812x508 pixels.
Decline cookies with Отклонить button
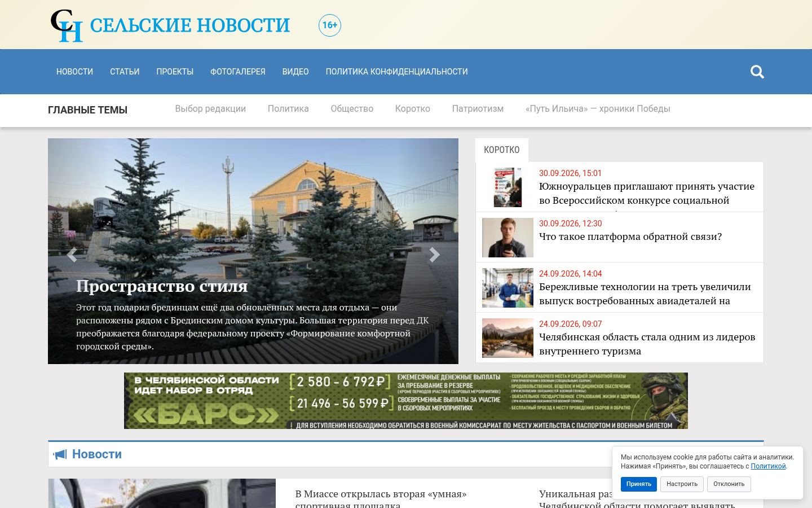(x=729, y=484)
